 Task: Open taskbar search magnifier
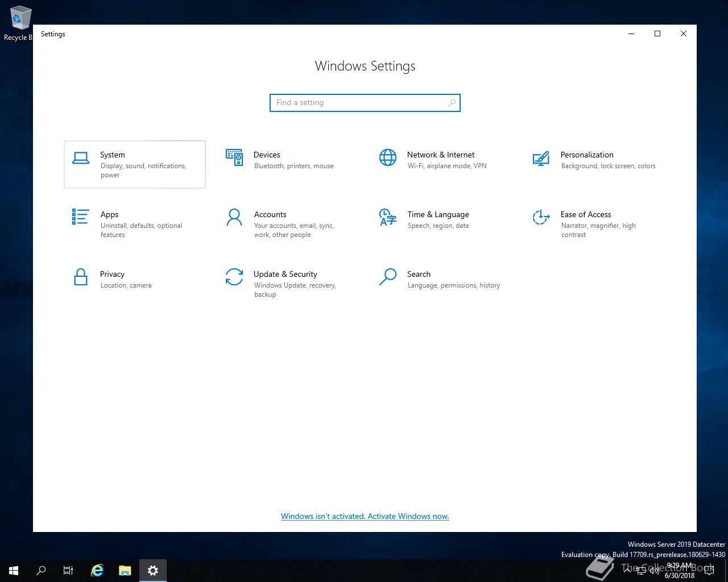(x=41, y=571)
